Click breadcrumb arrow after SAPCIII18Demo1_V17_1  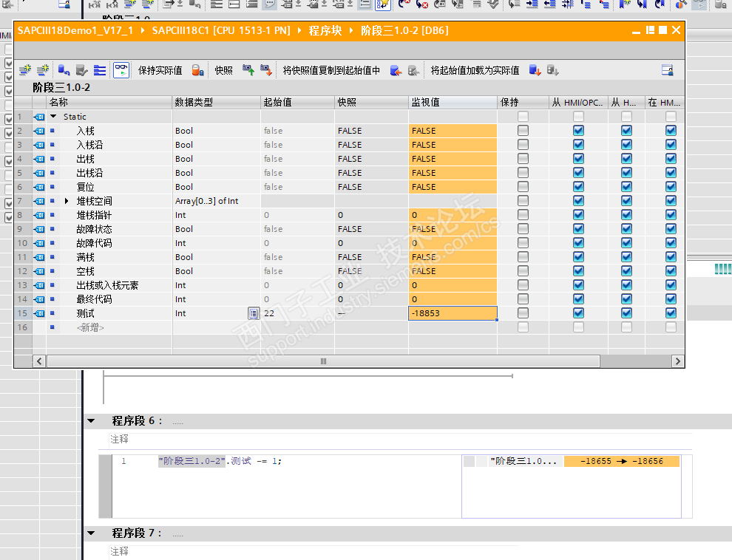pyautogui.click(x=143, y=31)
